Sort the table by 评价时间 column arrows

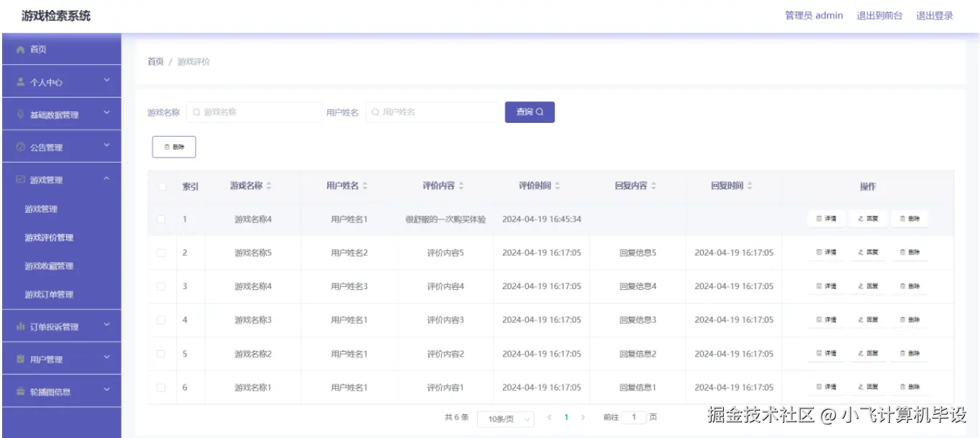pos(557,186)
